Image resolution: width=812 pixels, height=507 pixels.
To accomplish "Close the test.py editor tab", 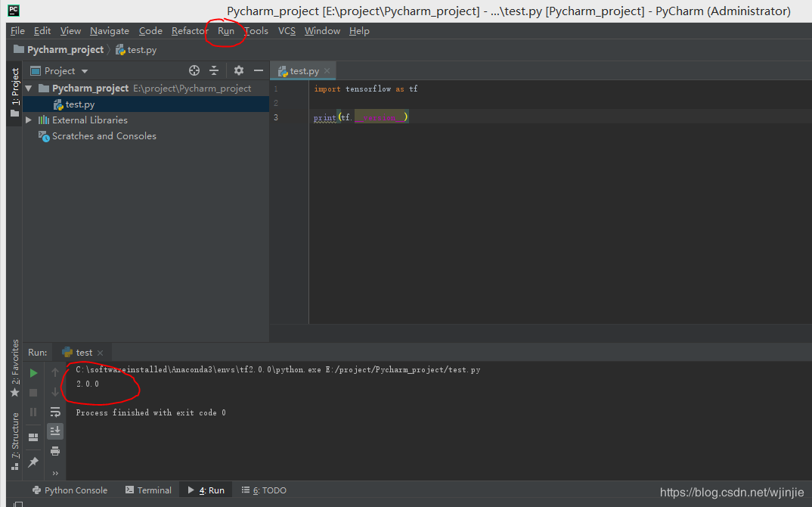I will 327,71.
